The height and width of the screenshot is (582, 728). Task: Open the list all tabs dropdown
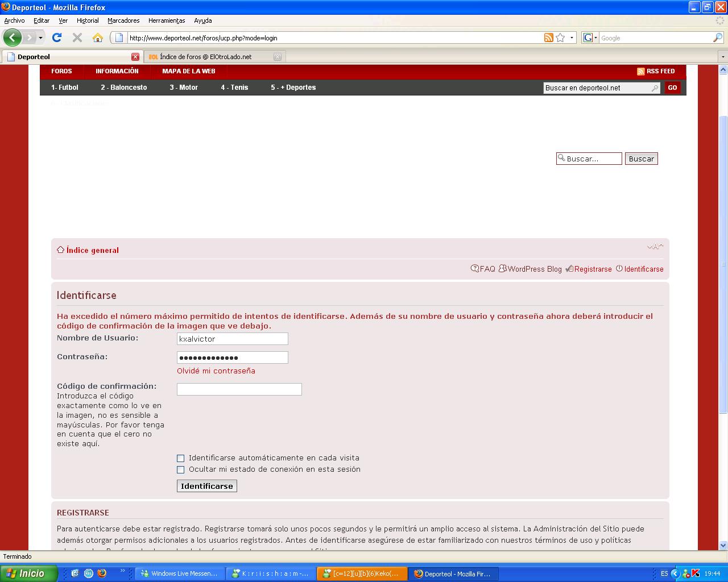coord(723,57)
